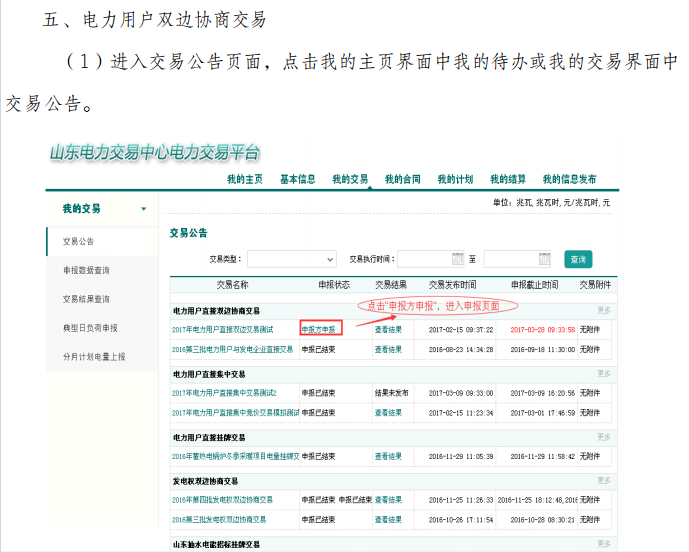Open 我的计划 in the top menu
This screenshot has height=552, width=689.
tap(455, 180)
